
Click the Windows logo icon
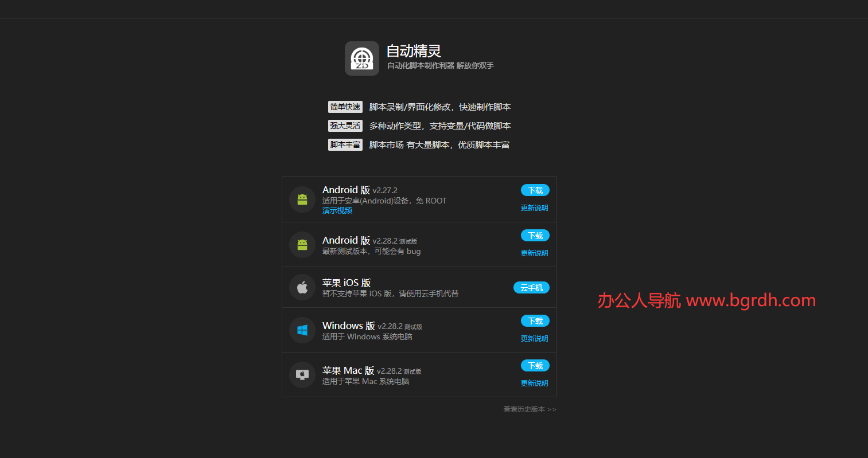click(x=302, y=330)
